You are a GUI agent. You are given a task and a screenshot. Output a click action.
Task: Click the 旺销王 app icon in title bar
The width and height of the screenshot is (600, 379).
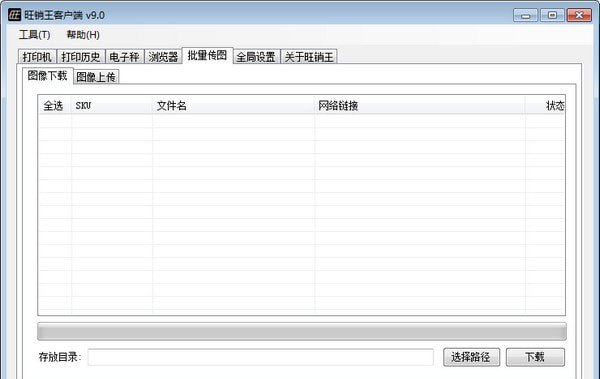[15, 15]
